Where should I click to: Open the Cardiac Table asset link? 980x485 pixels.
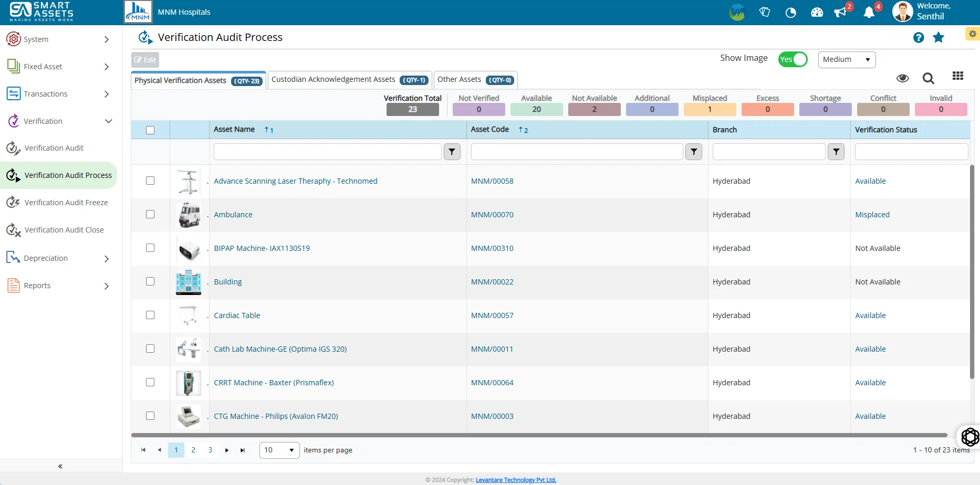click(237, 315)
